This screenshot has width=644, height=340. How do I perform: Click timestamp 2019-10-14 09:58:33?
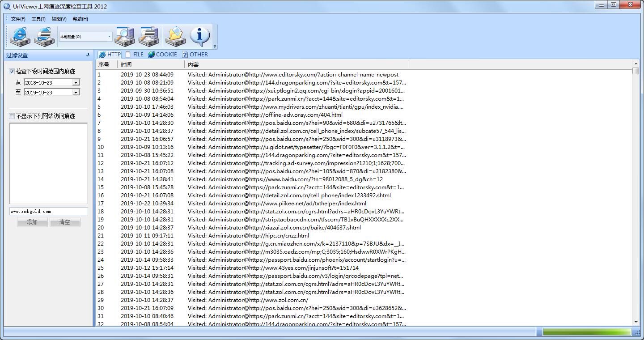coord(147,260)
